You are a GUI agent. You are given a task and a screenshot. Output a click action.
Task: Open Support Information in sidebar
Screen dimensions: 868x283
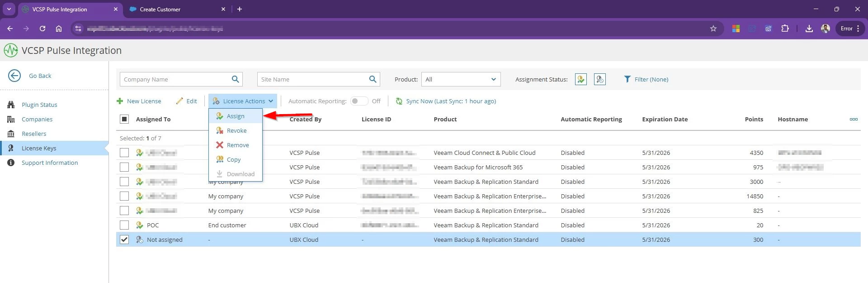pos(49,163)
